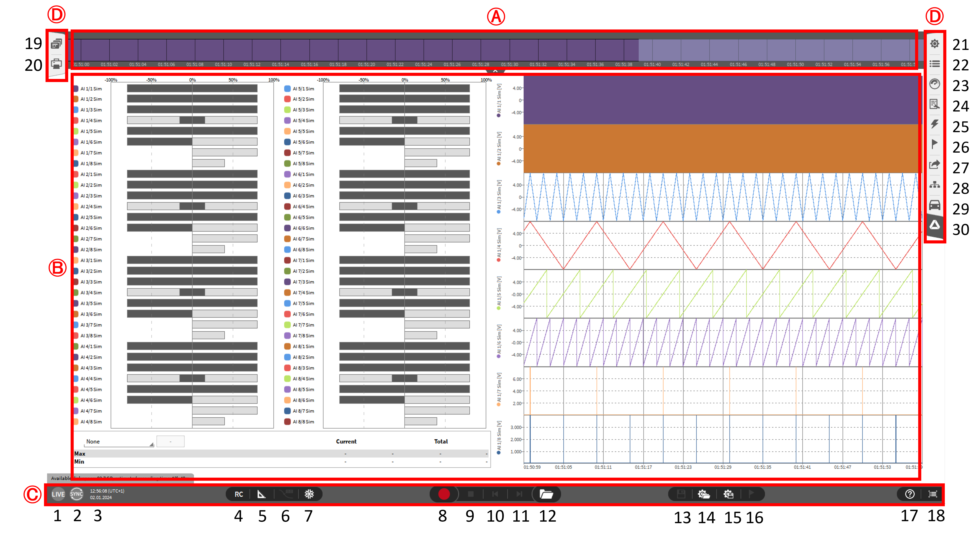The width and height of the screenshot is (980, 539).
Task: Click the print icon in left panel
Action: pyautogui.click(x=56, y=64)
